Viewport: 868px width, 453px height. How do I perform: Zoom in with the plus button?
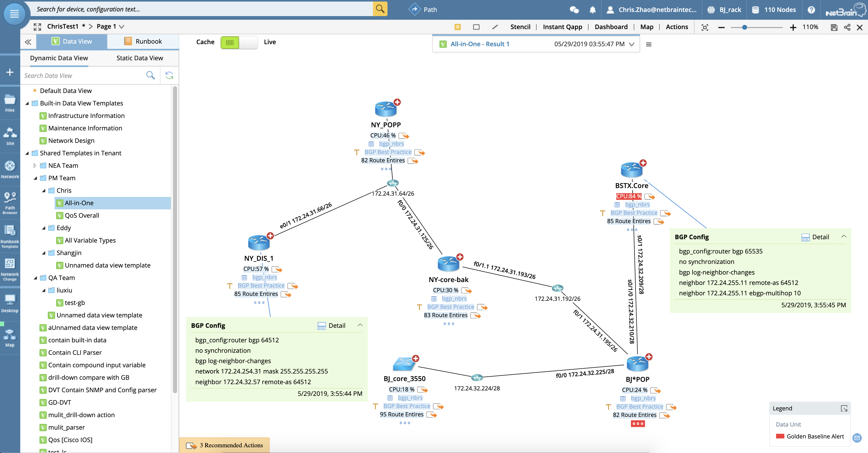(793, 27)
